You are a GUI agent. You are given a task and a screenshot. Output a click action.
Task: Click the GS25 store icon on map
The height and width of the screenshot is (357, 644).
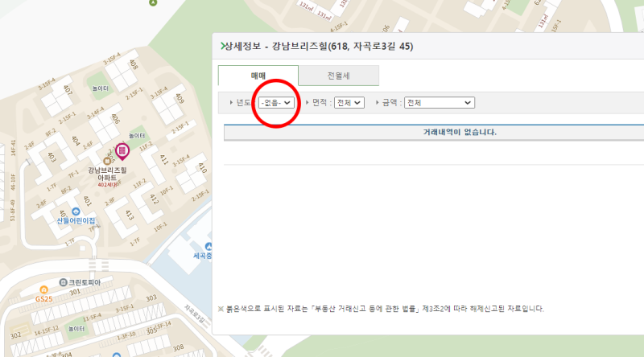coord(43,289)
